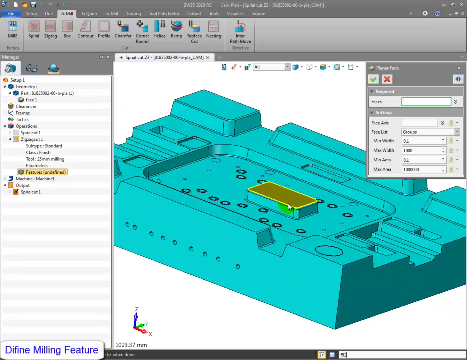This screenshot has height=360, width=467.
Task: Click the Face Axis options arrow icon
Action: pyautogui.click(x=442, y=123)
